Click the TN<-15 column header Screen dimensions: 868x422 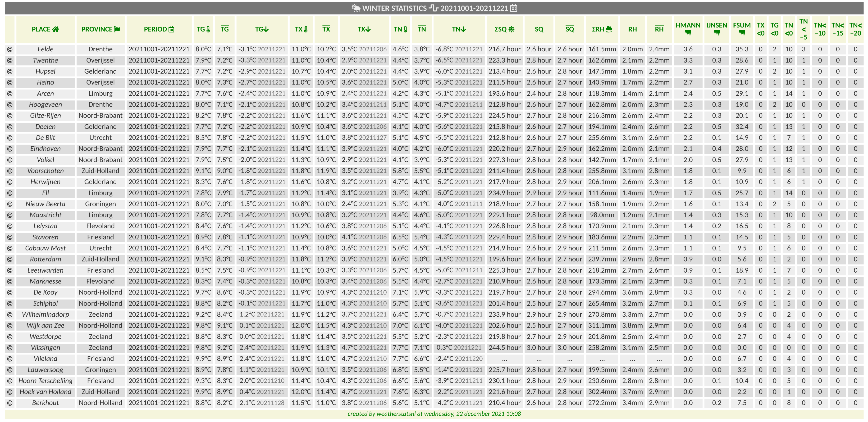point(838,29)
